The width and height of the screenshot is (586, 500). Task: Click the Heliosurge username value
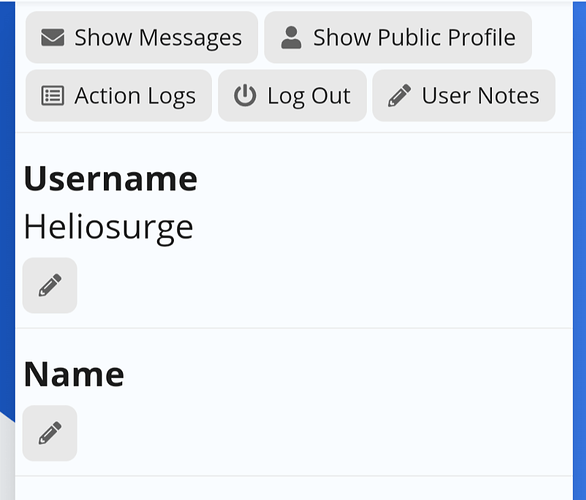point(108,228)
